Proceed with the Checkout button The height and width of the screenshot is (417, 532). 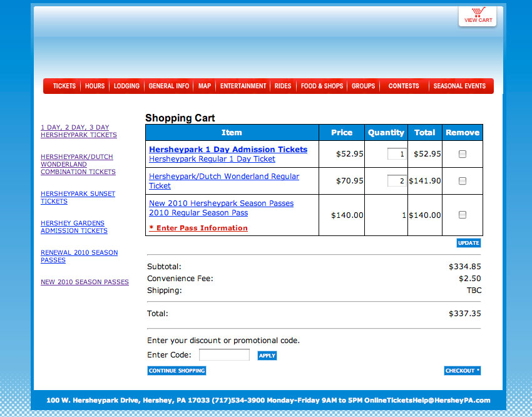click(x=462, y=371)
